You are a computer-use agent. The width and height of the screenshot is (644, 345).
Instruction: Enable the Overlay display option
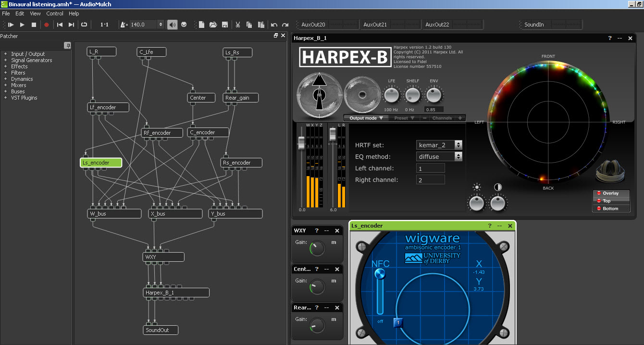610,193
